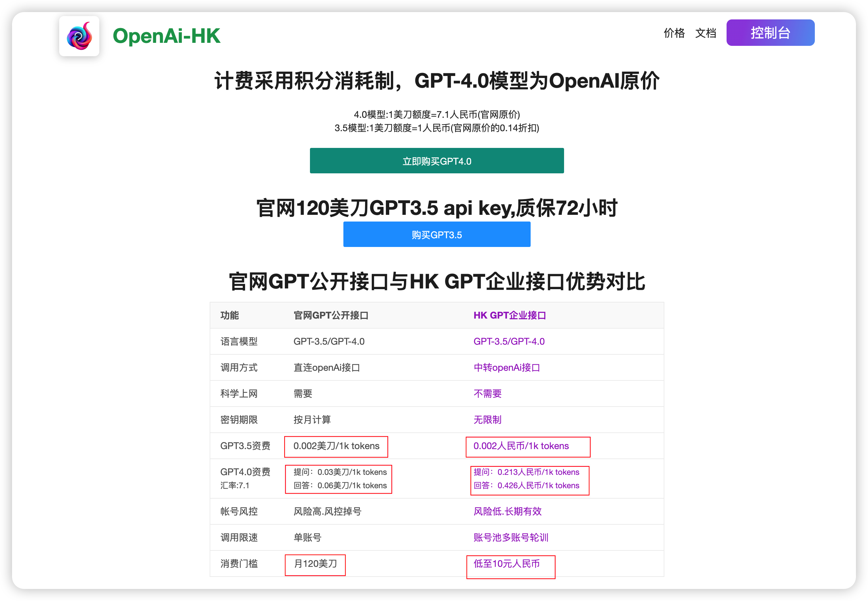Click the 风险低.长期有效 cell
This screenshot has height=601, width=868.
tap(508, 511)
